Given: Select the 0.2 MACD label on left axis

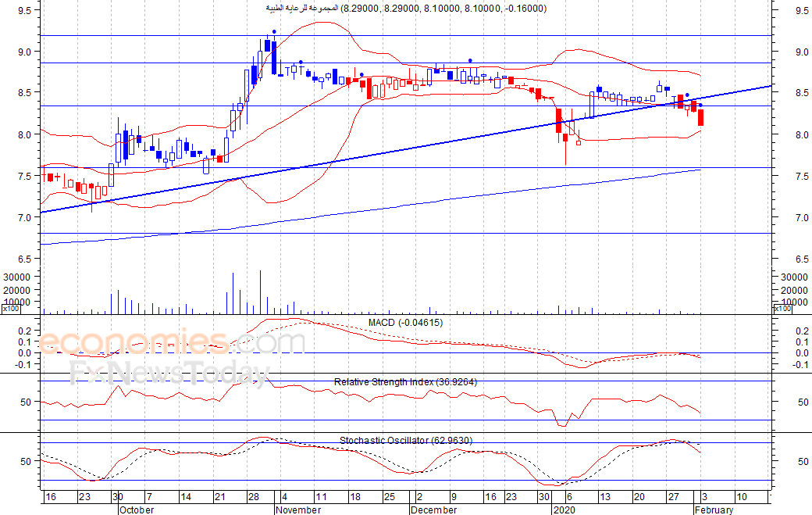Looking at the screenshot, I should pos(24,331).
